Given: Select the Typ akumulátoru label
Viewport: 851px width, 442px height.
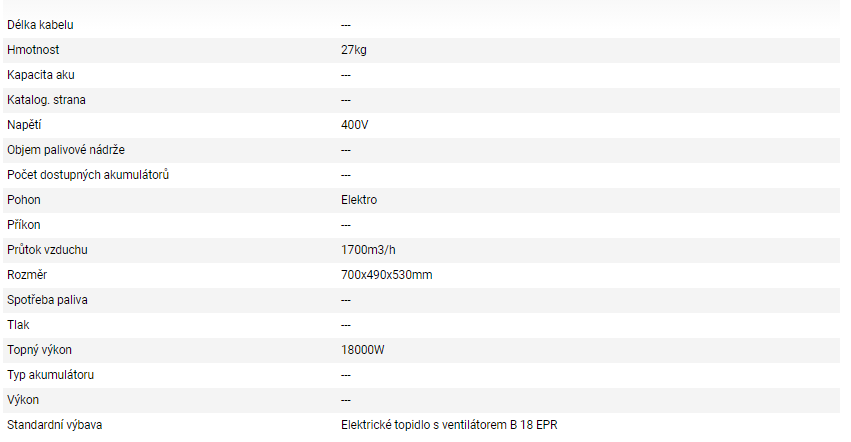Looking at the screenshot, I should [51, 374].
